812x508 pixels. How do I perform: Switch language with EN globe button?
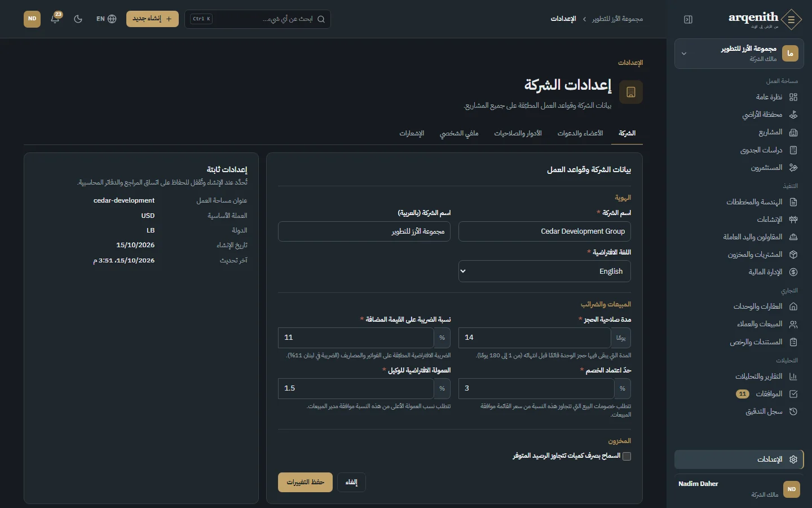pyautogui.click(x=106, y=19)
